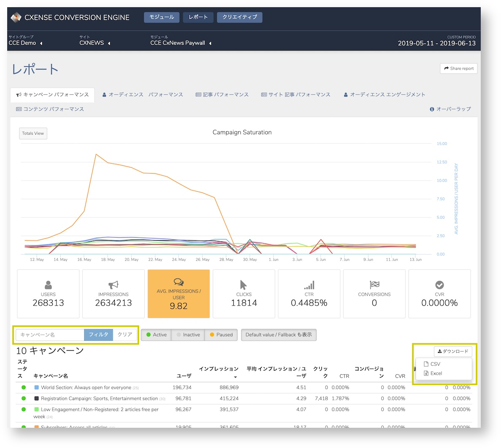Toggle the Paused status filter
501x448 pixels.
(221, 335)
